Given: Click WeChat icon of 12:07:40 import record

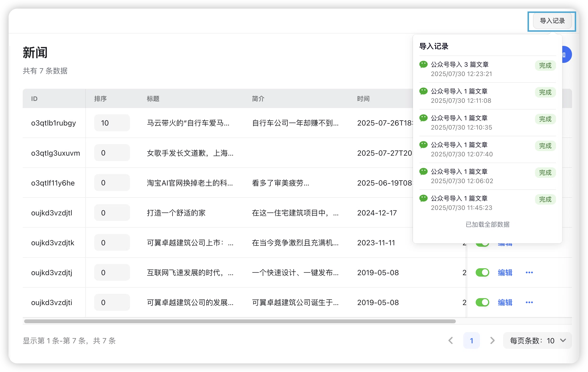Looking at the screenshot, I should tap(423, 145).
